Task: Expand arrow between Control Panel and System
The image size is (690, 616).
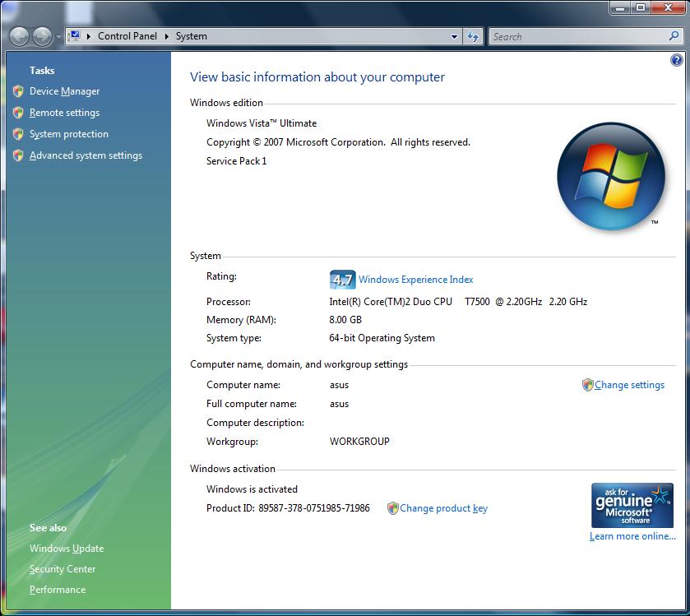Action: [167, 36]
